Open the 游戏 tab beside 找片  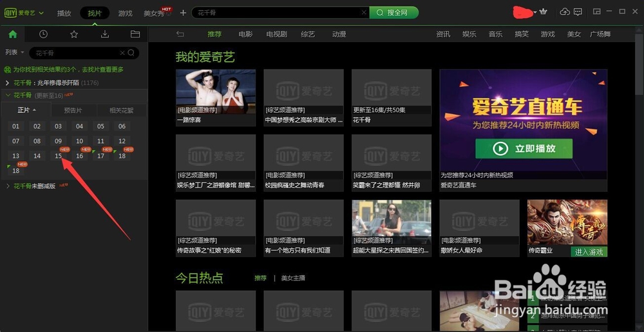(x=126, y=13)
